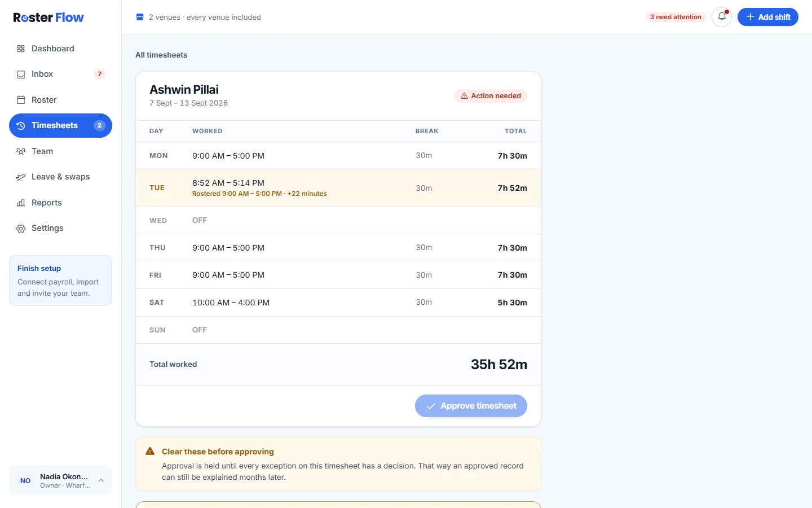Click the All timesheets breadcrumb

pos(161,55)
